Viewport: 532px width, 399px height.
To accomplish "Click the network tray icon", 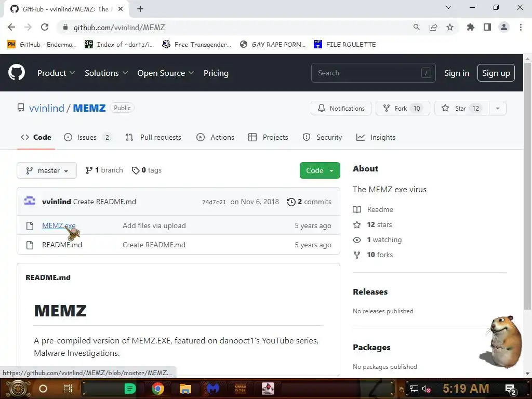I will click(414, 389).
